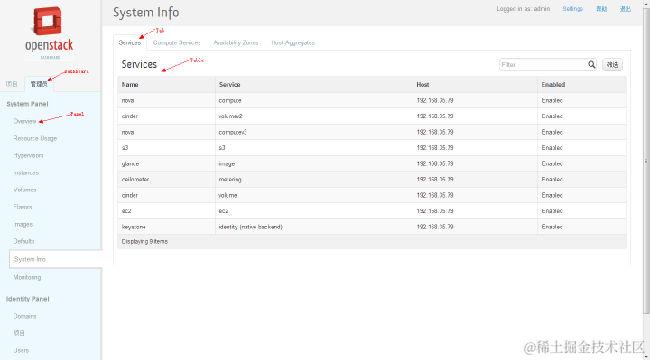Open Users under Identity Panel
Image resolution: width=650 pixels, height=360 pixels.
[21, 350]
